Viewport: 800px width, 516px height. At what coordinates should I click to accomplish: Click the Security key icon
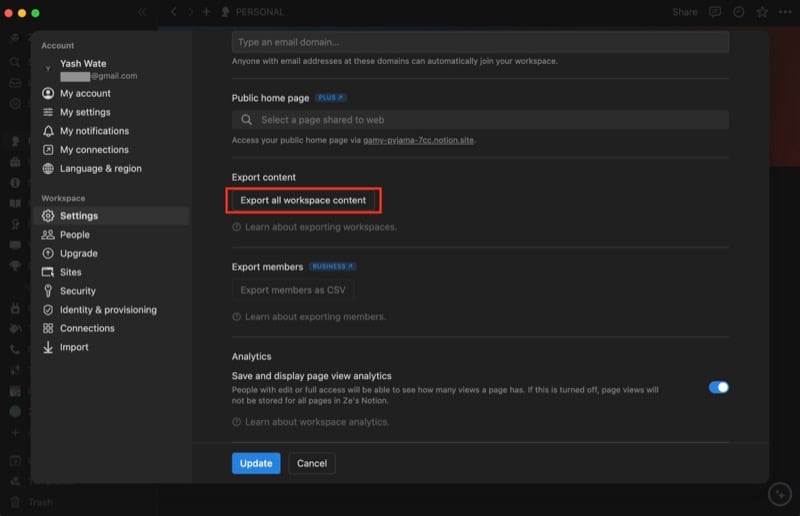pyautogui.click(x=48, y=291)
